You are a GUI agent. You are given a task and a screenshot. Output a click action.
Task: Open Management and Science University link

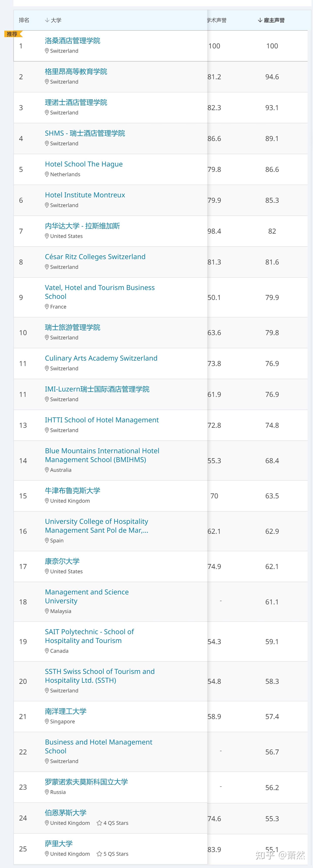point(87,596)
